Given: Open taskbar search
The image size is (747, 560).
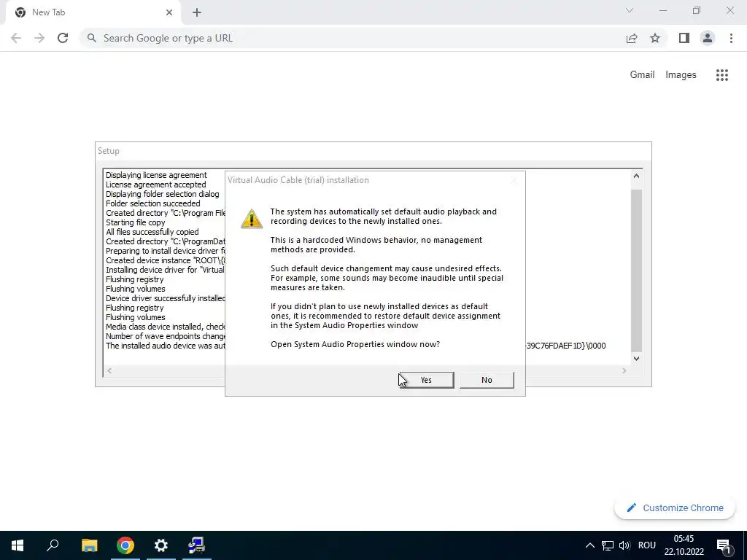Looking at the screenshot, I should click(x=53, y=545).
